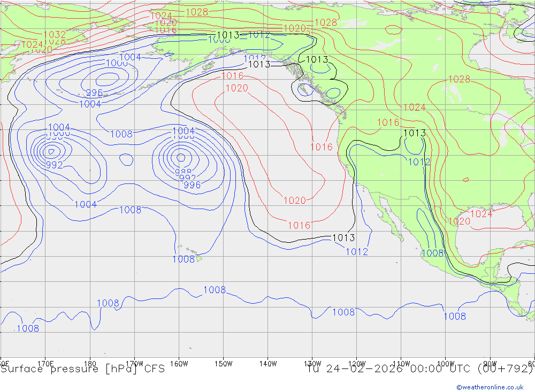Click the 180 longitude axis label

[90, 364]
